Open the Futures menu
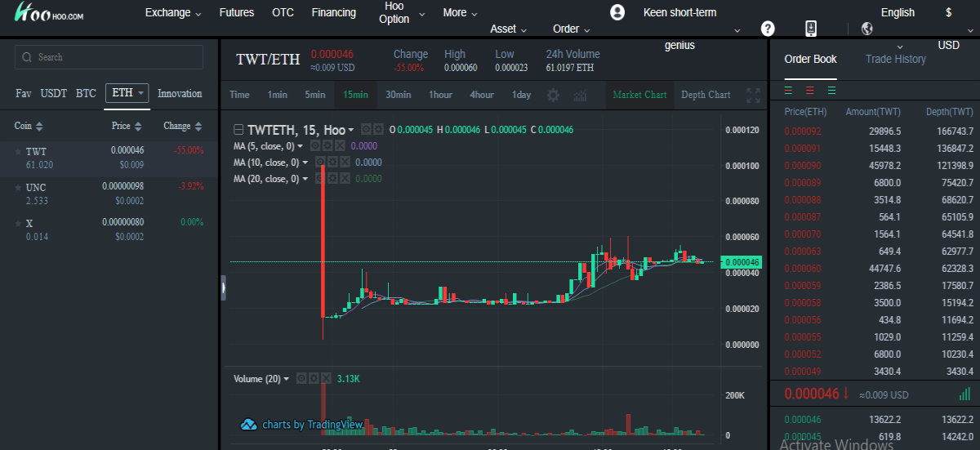Image resolution: width=980 pixels, height=450 pixels. coord(237,12)
